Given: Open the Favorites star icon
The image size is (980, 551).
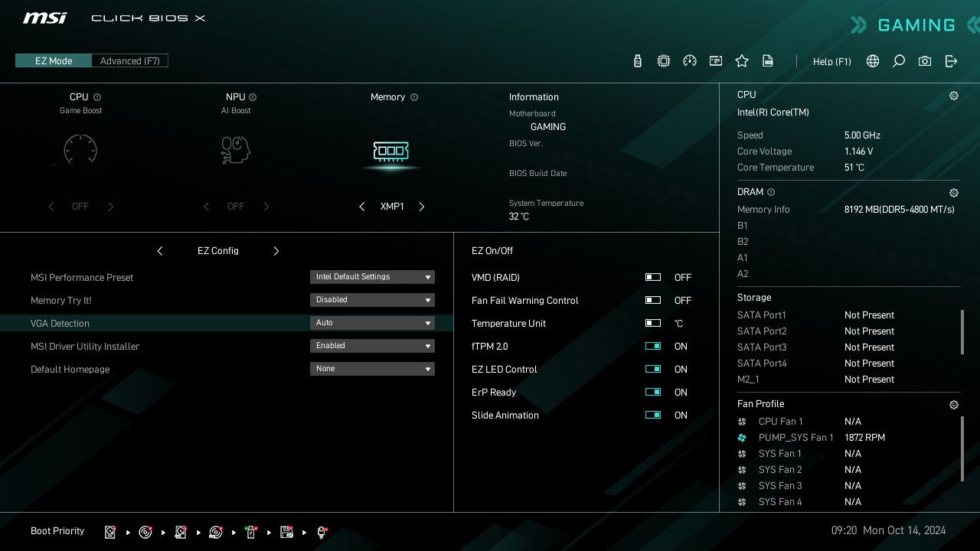Looking at the screenshot, I should pyautogui.click(x=741, y=60).
